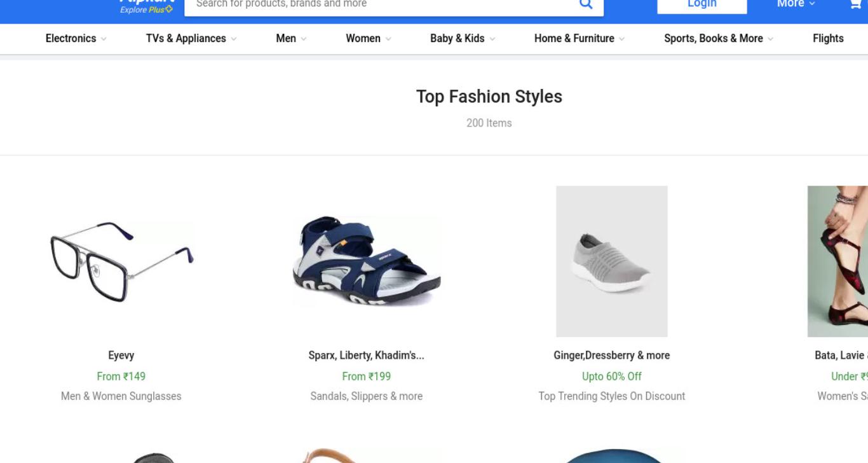868x463 pixels.
Task: Expand the Men category menu
Action: point(291,38)
